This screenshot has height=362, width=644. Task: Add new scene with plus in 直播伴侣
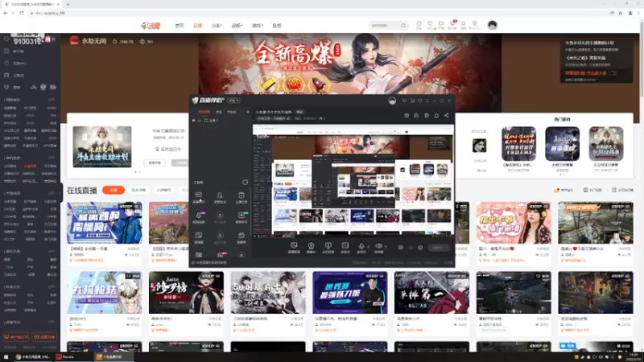[248, 112]
